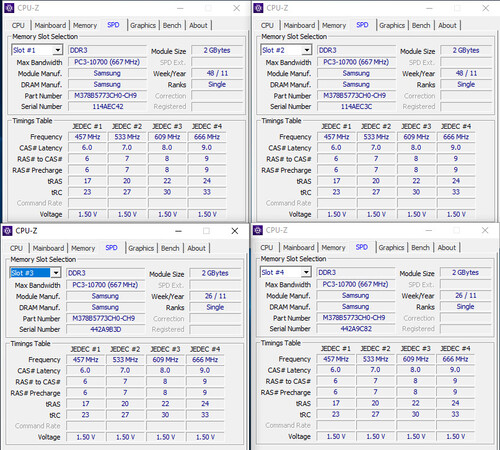Close the Slot #2 CPU-Z window
Screen dimensions: 500x450
pyautogui.click(x=486, y=8)
